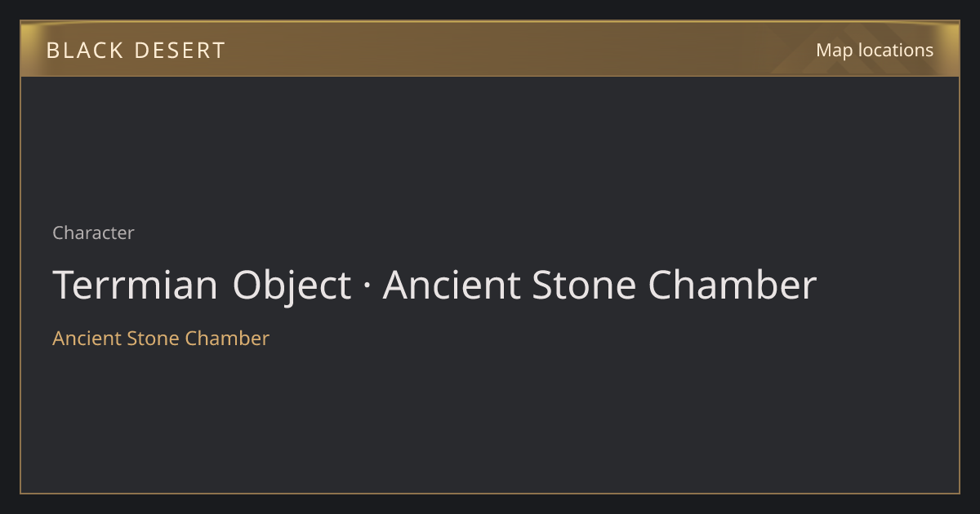980x514 pixels.
Task: Click the BLACK DESERT logo text
Action: click(136, 51)
